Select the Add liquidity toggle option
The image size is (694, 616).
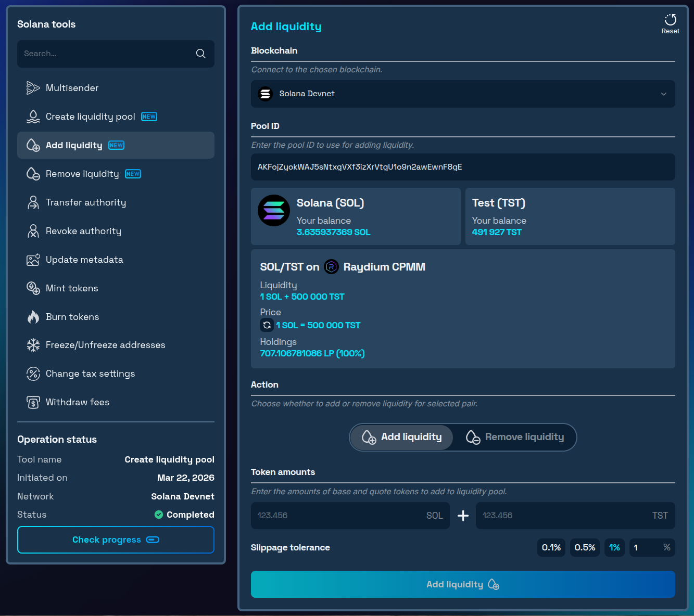(x=401, y=437)
